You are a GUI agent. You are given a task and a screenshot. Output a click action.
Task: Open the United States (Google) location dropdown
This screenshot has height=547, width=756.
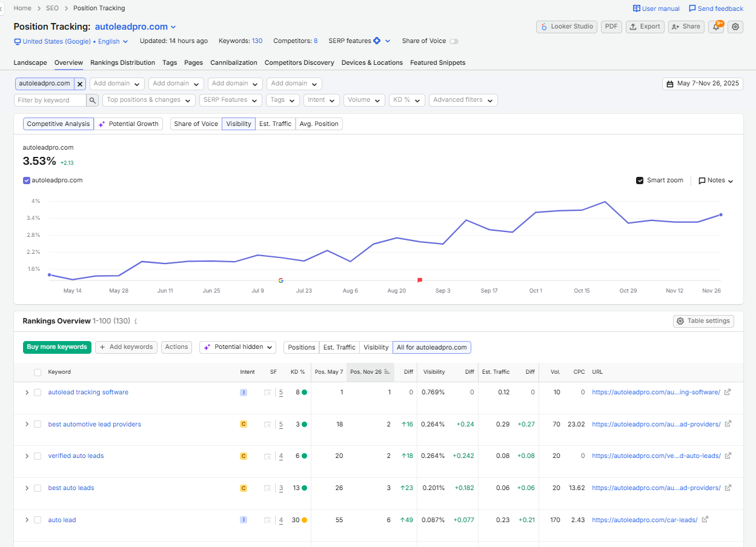click(x=71, y=41)
